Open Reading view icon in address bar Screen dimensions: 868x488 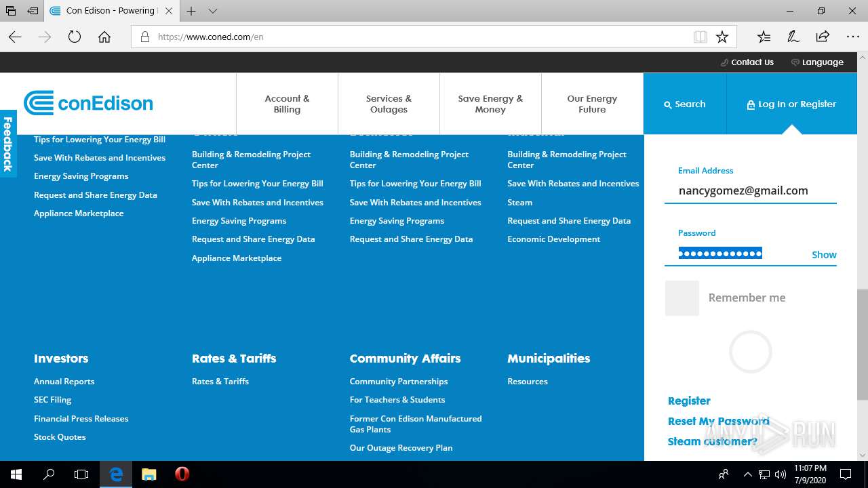click(x=701, y=37)
